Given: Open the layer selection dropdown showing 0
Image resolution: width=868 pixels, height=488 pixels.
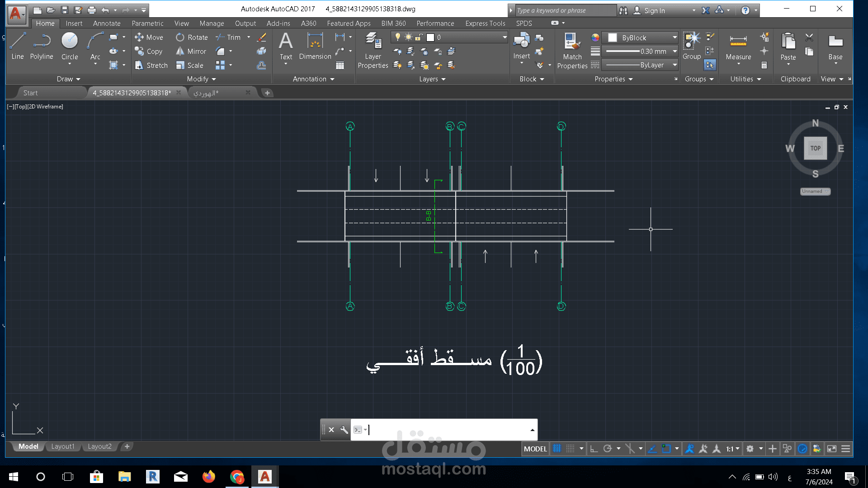Looking at the screenshot, I should pos(449,38).
